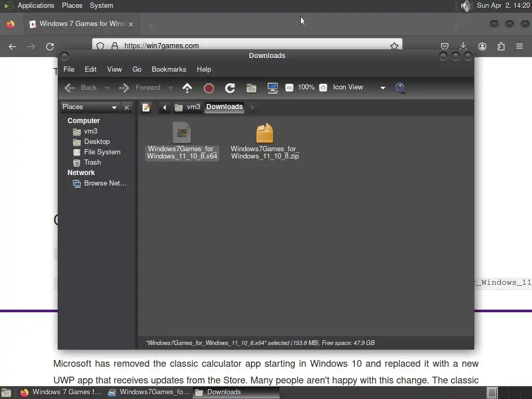This screenshot has width=532, height=399.
Task: Click the Forward navigation button
Action: coord(140,87)
